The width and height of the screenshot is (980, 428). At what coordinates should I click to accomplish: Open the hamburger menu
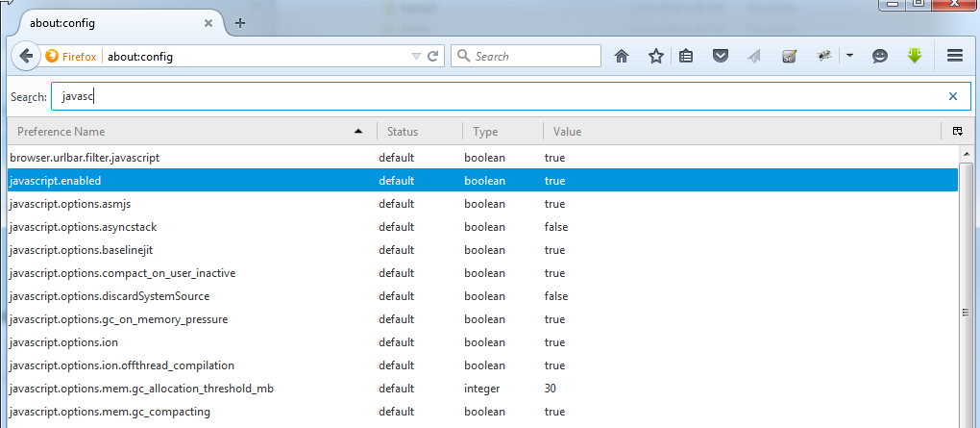pos(955,57)
